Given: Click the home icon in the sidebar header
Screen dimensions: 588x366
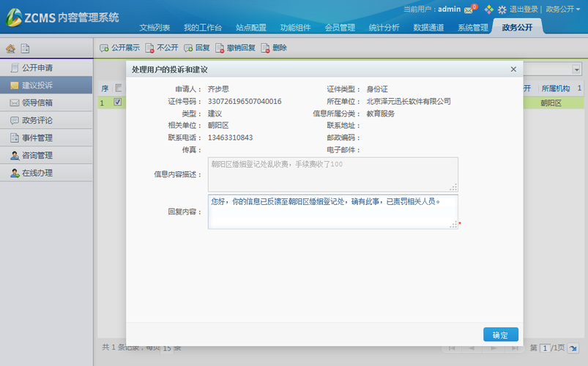Looking at the screenshot, I should tap(10, 49).
